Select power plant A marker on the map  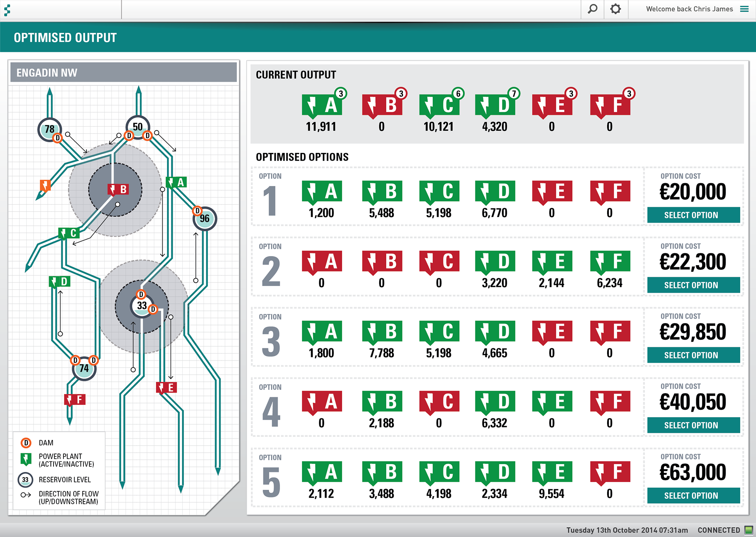(176, 182)
